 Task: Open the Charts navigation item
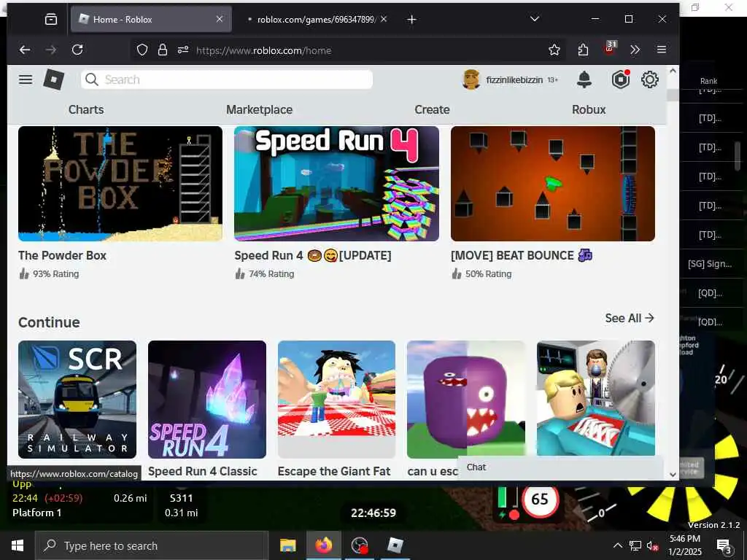coord(86,109)
